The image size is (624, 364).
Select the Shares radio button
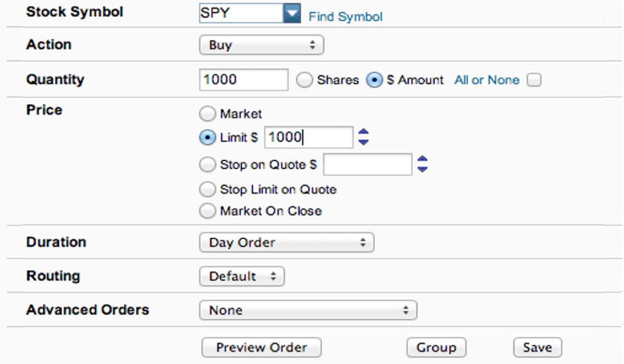tap(304, 80)
